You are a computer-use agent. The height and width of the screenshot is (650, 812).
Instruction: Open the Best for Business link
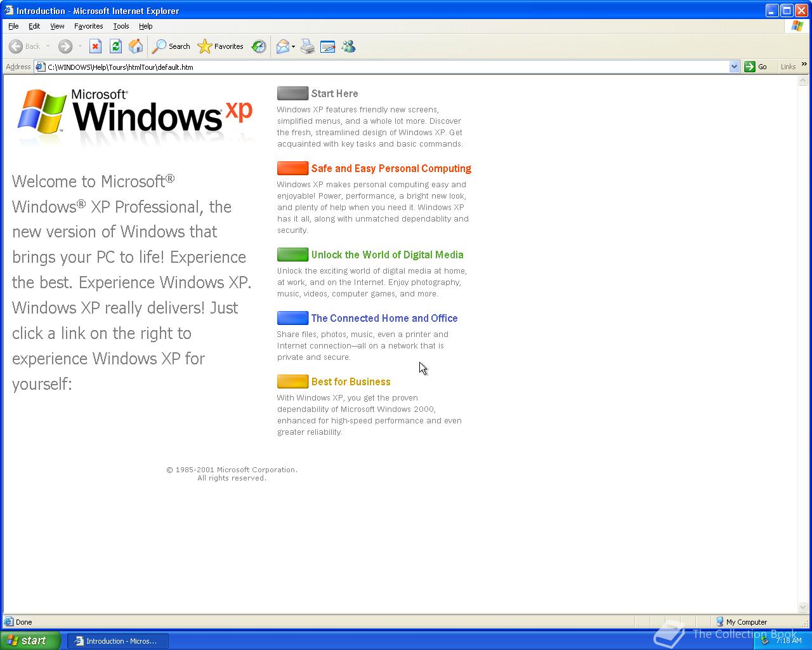pyautogui.click(x=350, y=381)
